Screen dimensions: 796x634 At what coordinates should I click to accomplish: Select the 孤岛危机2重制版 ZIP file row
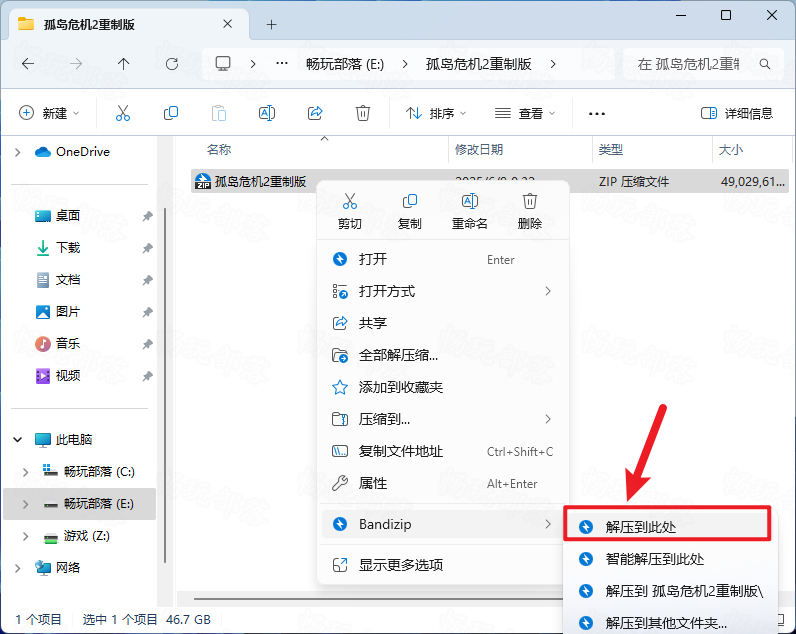490,181
